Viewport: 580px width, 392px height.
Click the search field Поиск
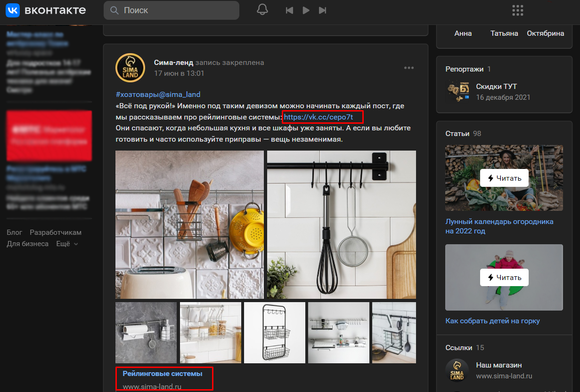coord(172,10)
